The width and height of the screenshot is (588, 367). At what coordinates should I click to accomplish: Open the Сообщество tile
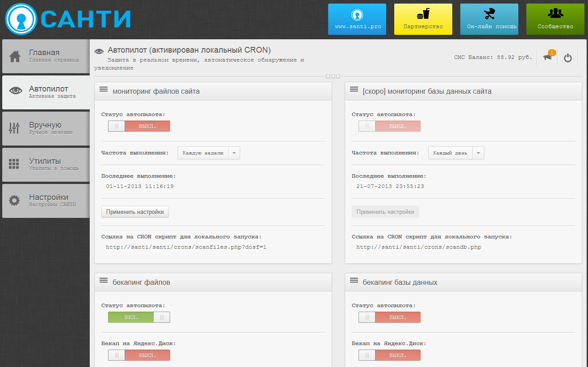point(555,19)
